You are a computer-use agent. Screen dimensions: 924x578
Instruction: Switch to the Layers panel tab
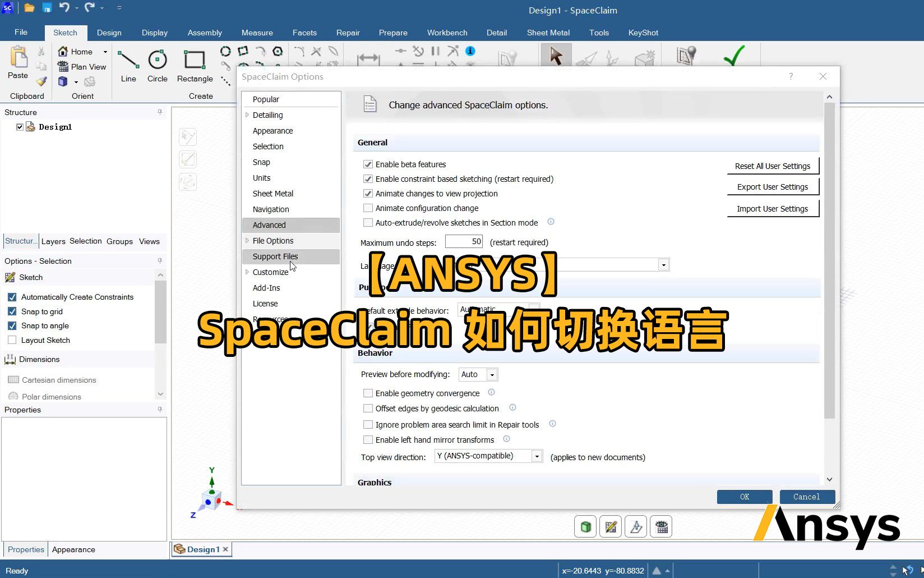coord(53,241)
